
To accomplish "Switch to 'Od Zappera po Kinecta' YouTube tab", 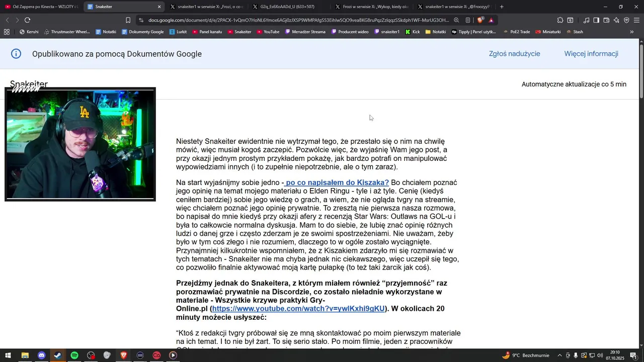I will 41,7.
